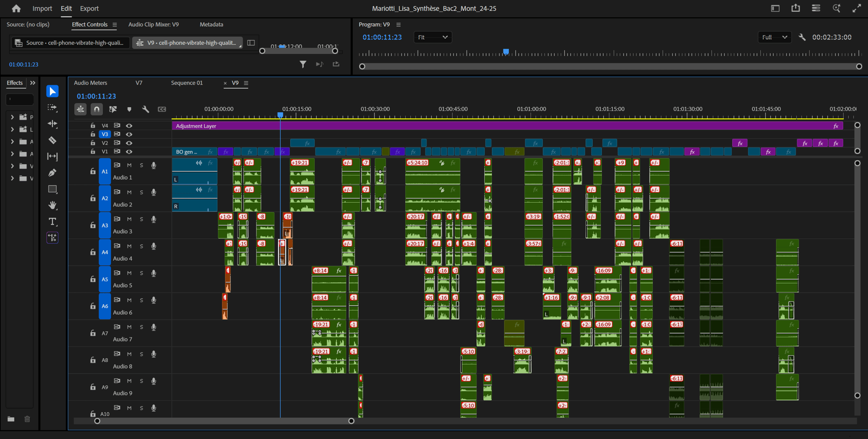This screenshot has height=439, width=868.
Task: Click Program monitor timecode 01:00:11:23
Action: [382, 37]
